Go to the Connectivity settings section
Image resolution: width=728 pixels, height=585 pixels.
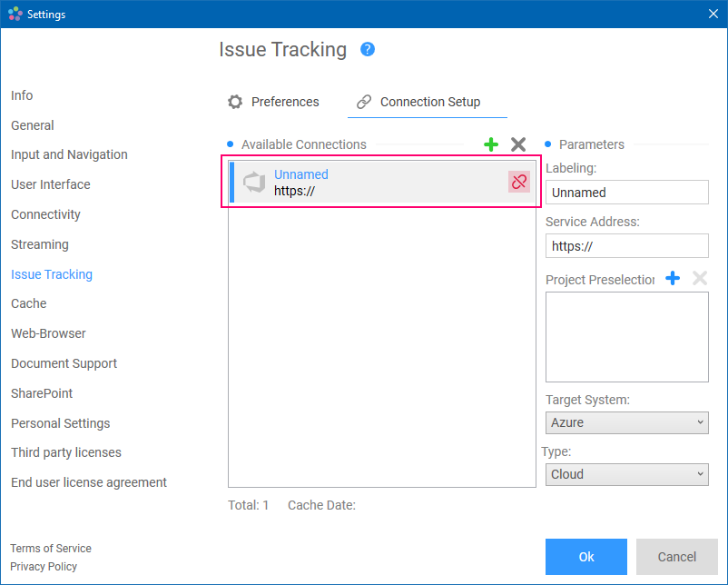click(x=45, y=214)
